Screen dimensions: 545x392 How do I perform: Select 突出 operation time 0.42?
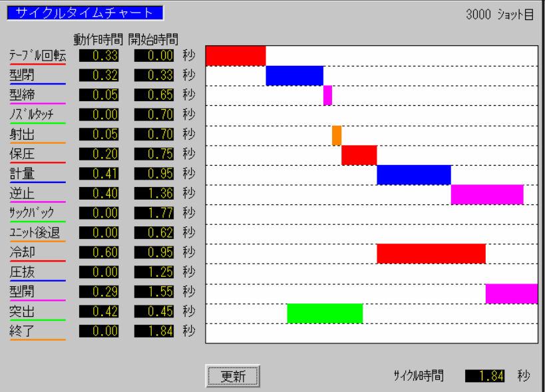coord(98,311)
